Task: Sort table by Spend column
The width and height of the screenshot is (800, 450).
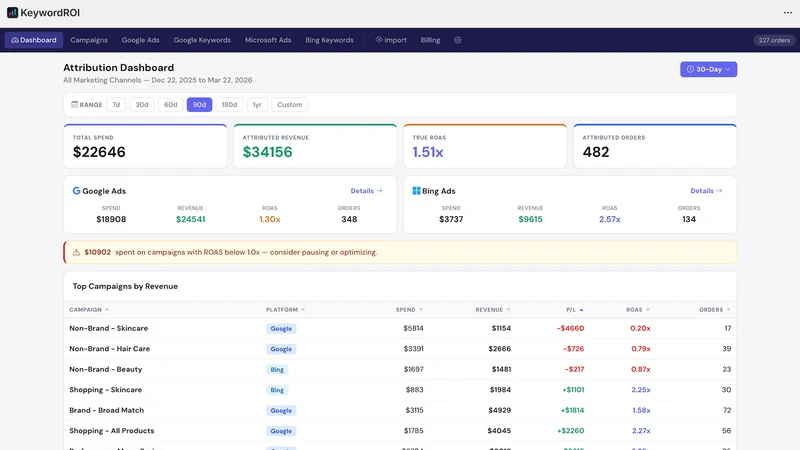Action: pyautogui.click(x=409, y=310)
